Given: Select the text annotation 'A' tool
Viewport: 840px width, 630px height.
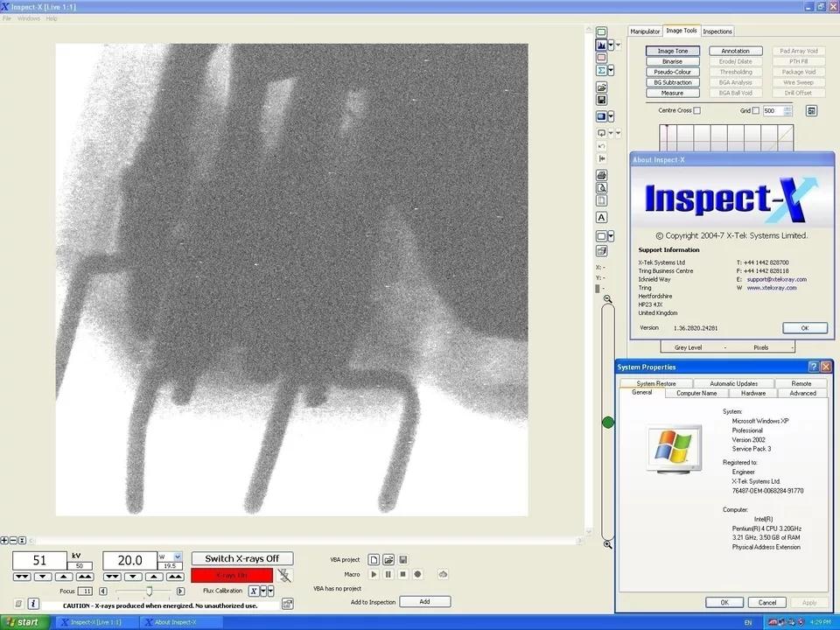Looking at the screenshot, I should 601,217.
